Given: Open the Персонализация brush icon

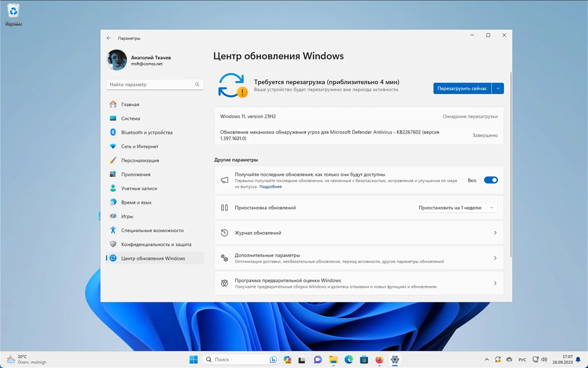Looking at the screenshot, I should (113, 160).
